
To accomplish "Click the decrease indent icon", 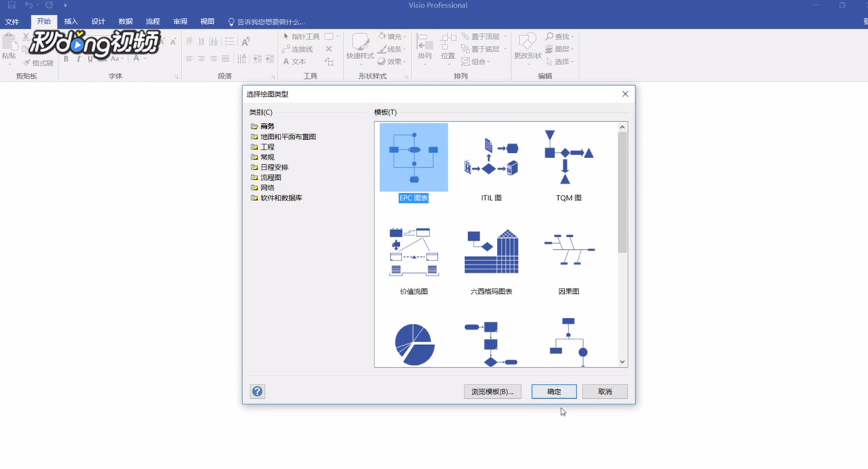I will tap(257, 59).
